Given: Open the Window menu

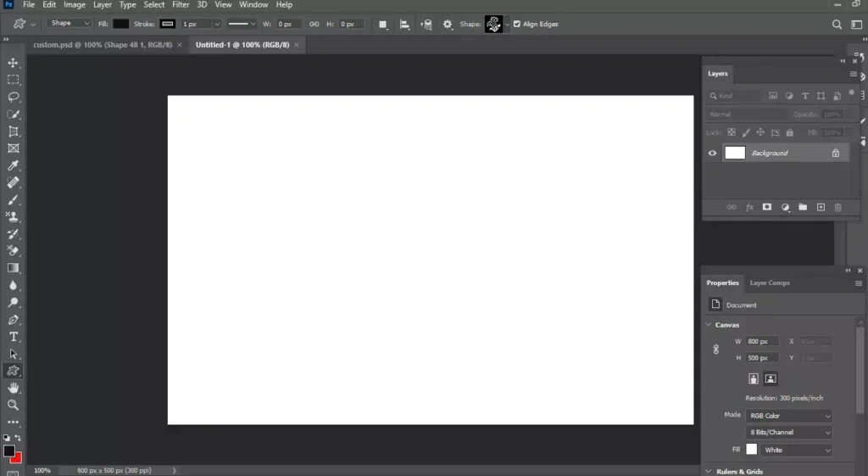Looking at the screenshot, I should point(253,5).
